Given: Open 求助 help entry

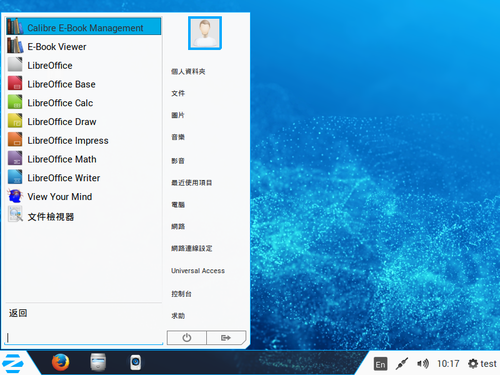Looking at the screenshot, I should pos(178,316).
